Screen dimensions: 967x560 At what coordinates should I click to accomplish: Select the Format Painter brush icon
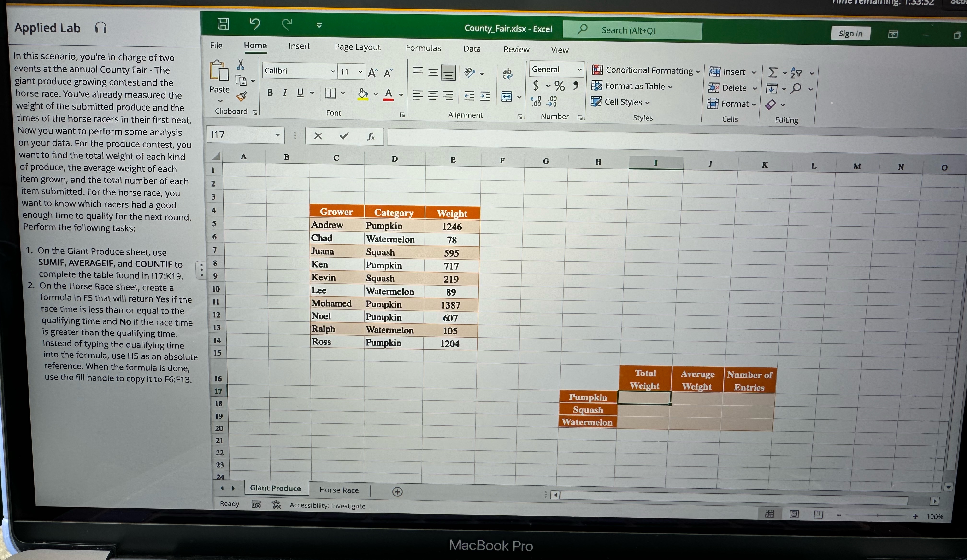click(x=241, y=96)
